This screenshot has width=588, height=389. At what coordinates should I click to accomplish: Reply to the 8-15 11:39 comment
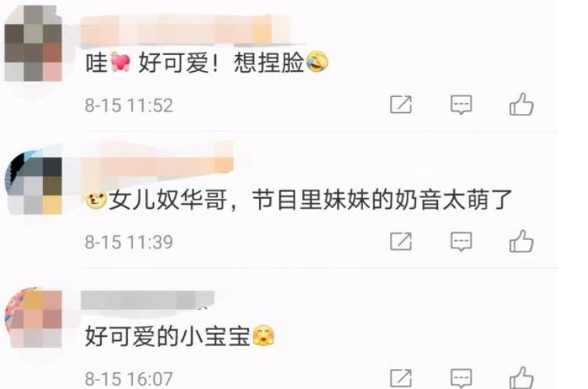click(x=461, y=242)
